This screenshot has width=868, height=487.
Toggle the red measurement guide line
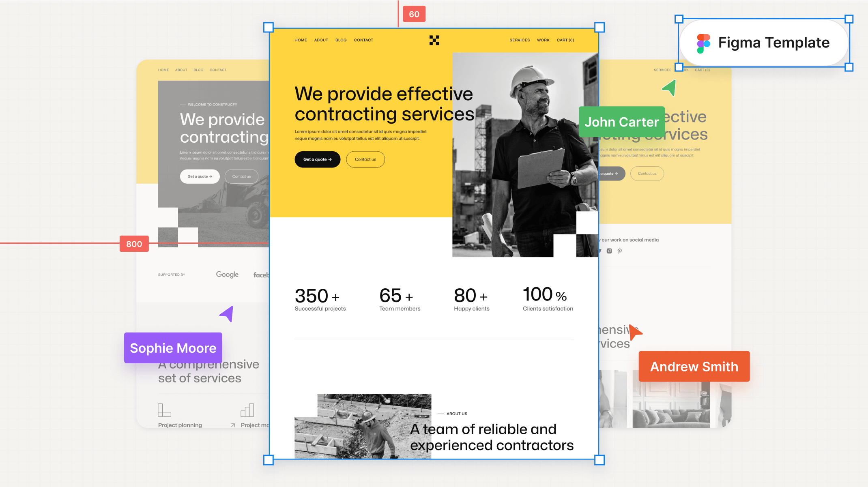pyautogui.click(x=133, y=243)
